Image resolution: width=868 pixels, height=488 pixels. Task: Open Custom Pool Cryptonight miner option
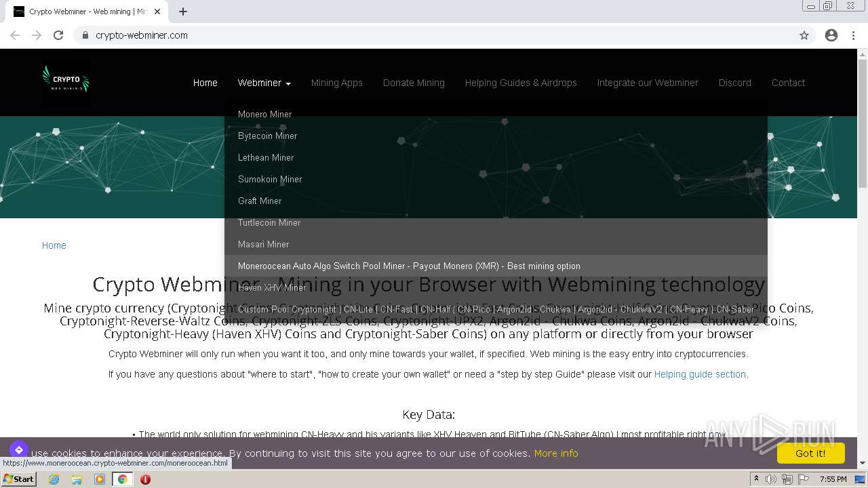tap(496, 309)
